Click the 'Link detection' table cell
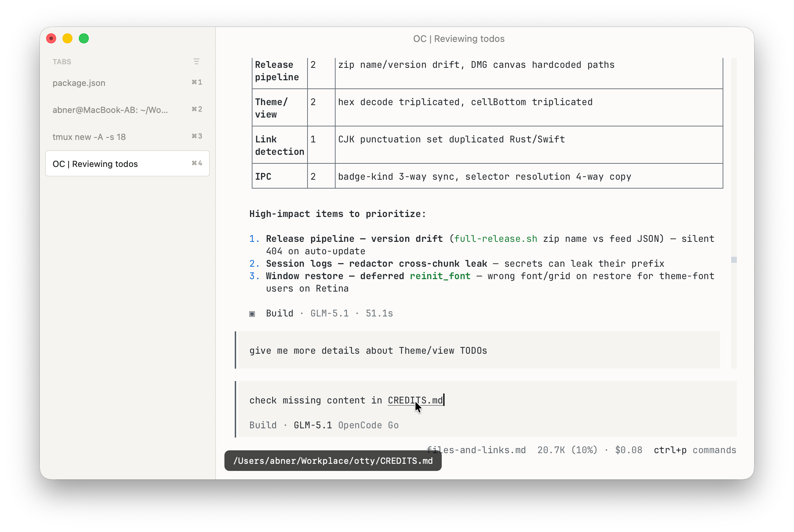This screenshot has width=794, height=532. coord(279,145)
